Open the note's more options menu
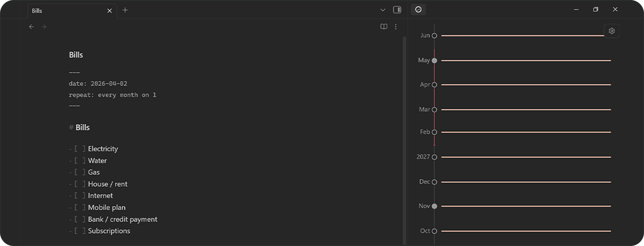 pyautogui.click(x=396, y=27)
